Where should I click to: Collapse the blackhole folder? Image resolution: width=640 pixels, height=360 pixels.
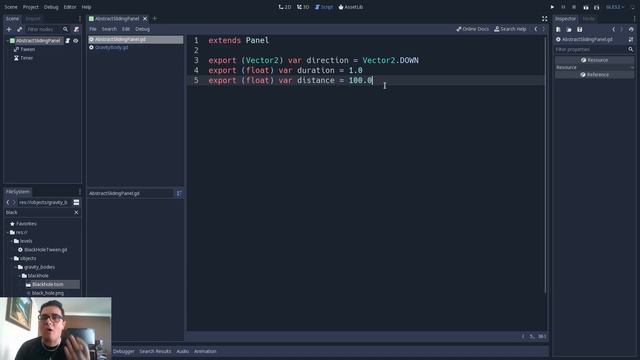20,276
